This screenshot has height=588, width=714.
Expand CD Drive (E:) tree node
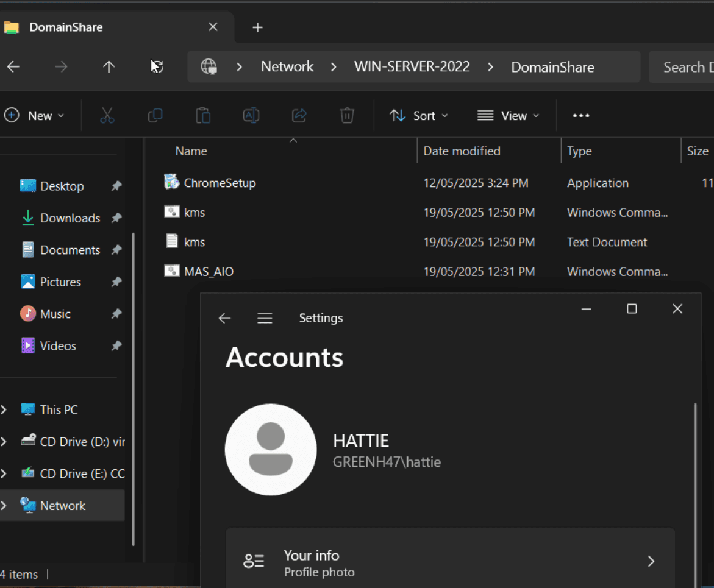(x=4, y=474)
